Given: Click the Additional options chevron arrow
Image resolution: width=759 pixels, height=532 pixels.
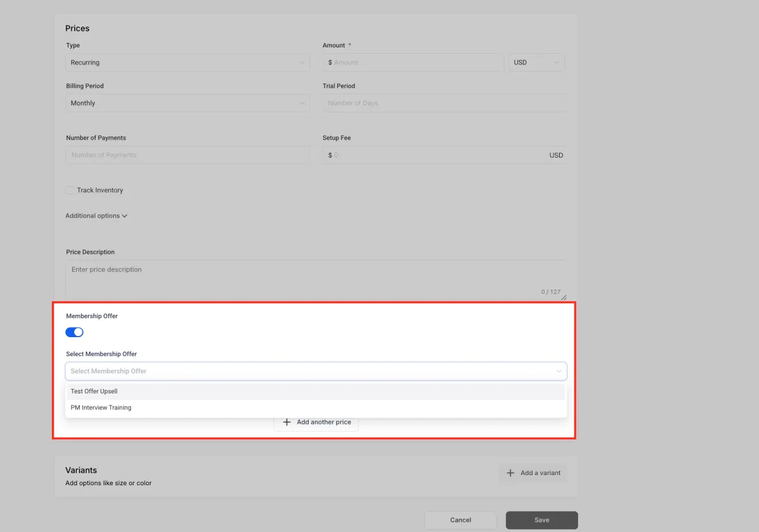Looking at the screenshot, I should click(x=125, y=216).
